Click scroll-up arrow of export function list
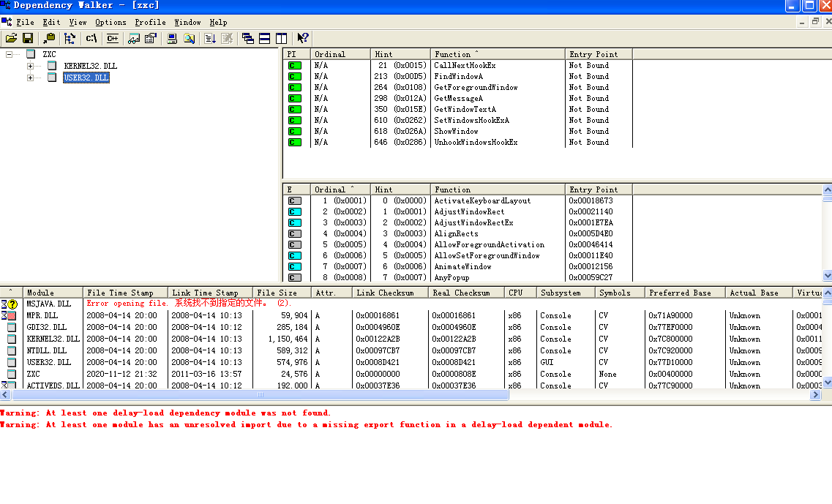832x504 pixels. pyautogui.click(x=827, y=189)
